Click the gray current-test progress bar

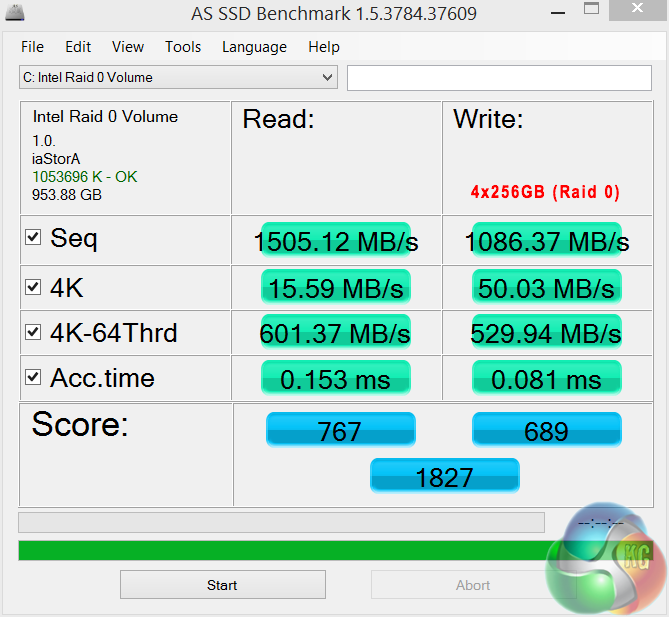[281, 522]
